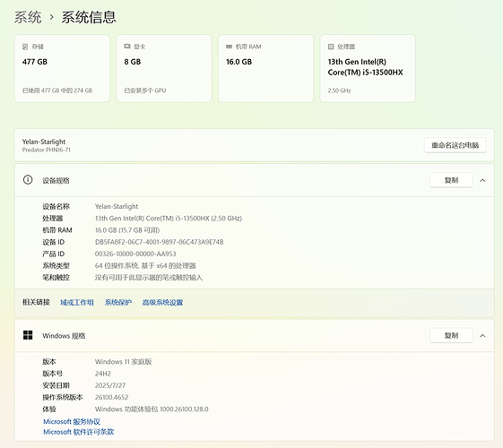This screenshot has width=503, height=448.
Task: Click the Windows 规格 section header text
Action: click(64, 335)
